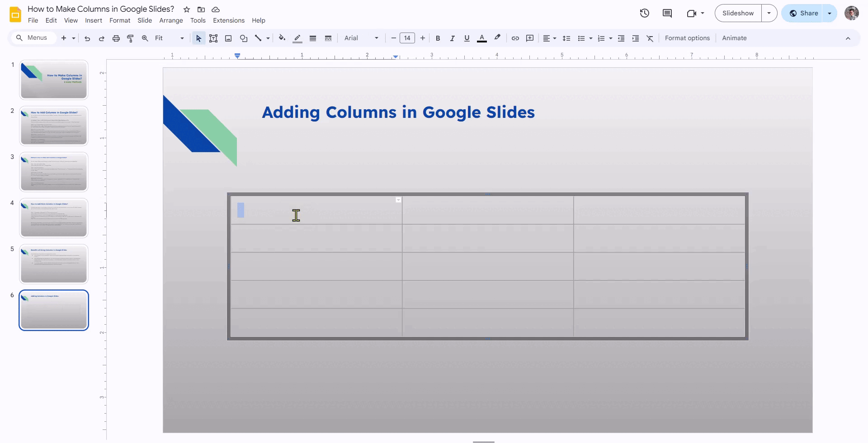Open version history clock icon
The height and width of the screenshot is (443, 868).
pos(645,13)
